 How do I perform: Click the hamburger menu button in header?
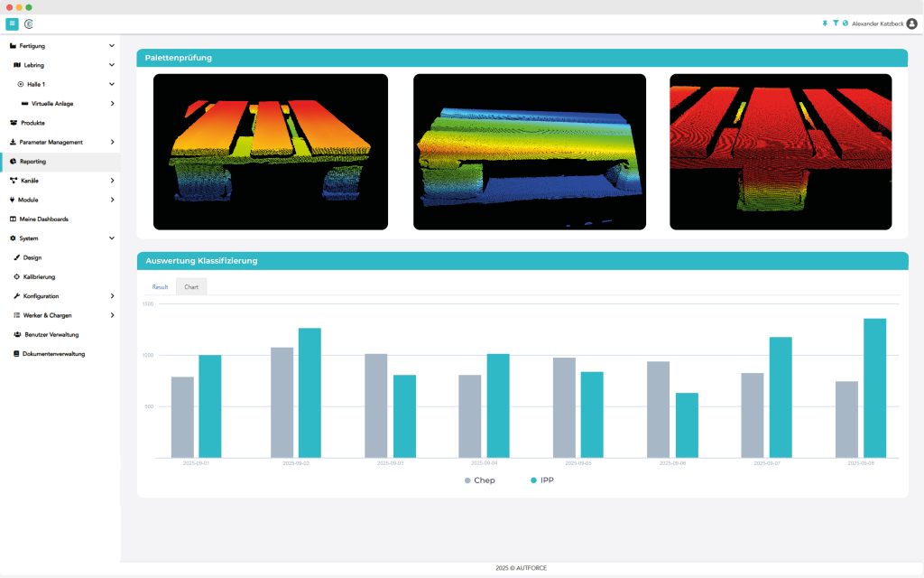click(x=12, y=23)
